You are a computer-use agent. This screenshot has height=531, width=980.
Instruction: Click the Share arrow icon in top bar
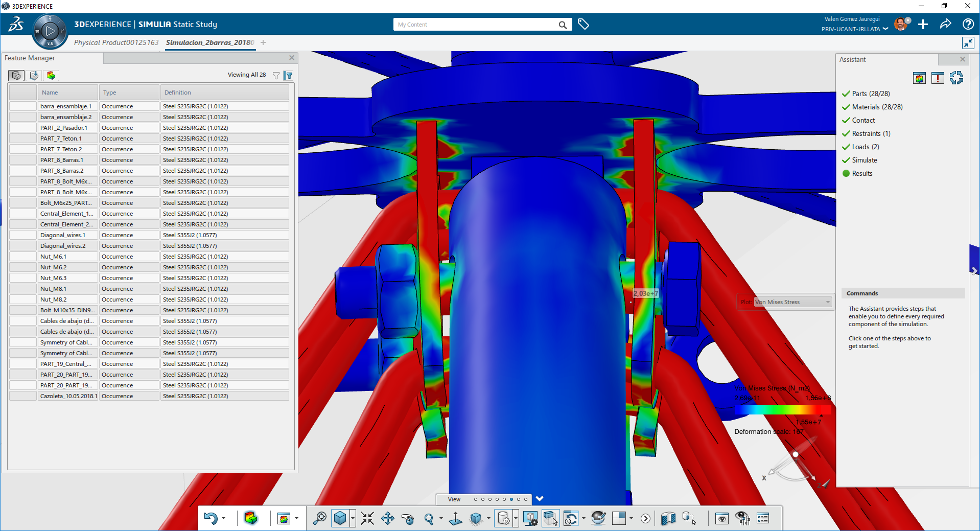point(945,24)
